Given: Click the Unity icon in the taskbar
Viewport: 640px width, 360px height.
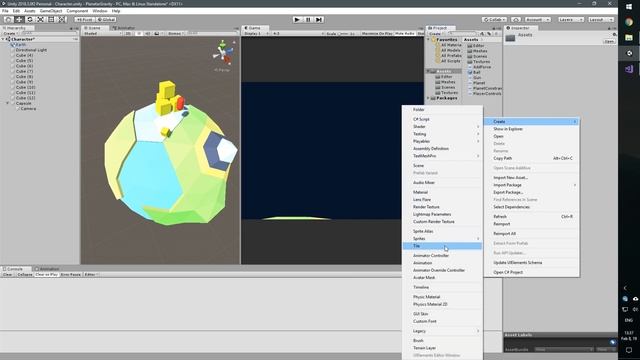Looking at the screenshot, I should tap(629, 53).
